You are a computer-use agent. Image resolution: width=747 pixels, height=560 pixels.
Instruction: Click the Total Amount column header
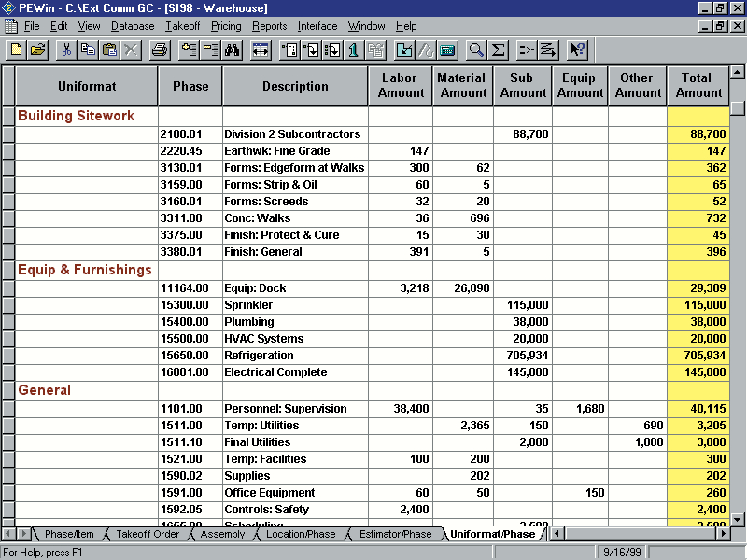click(698, 86)
